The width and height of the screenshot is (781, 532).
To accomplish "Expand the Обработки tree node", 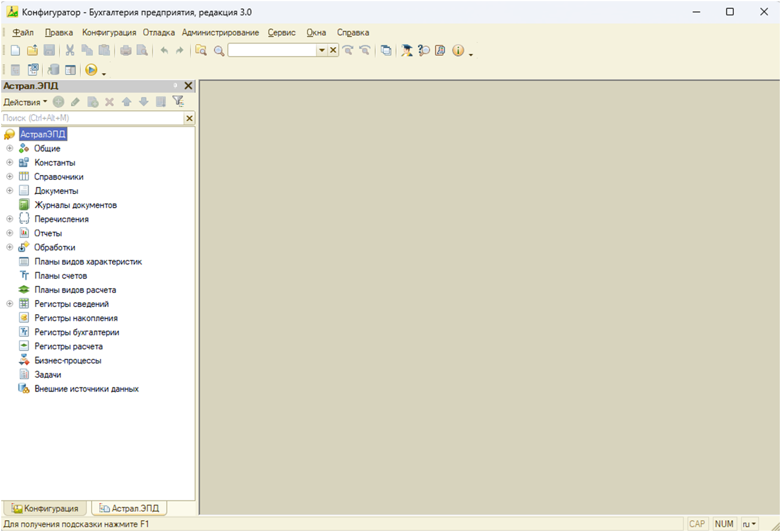I will pyautogui.click(x=10, y=248).
